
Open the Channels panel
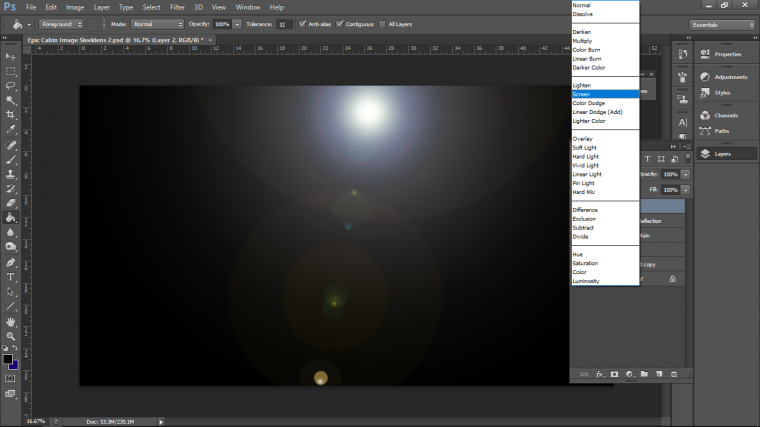tap(726, 115)
